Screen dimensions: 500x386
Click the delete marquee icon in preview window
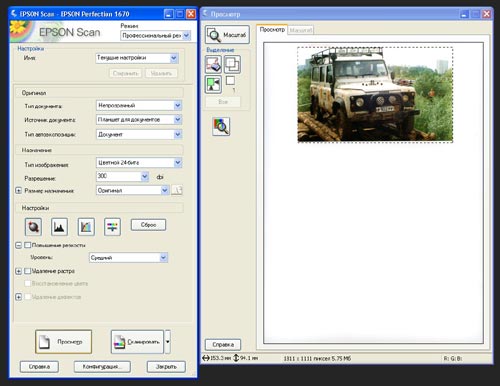213,64
